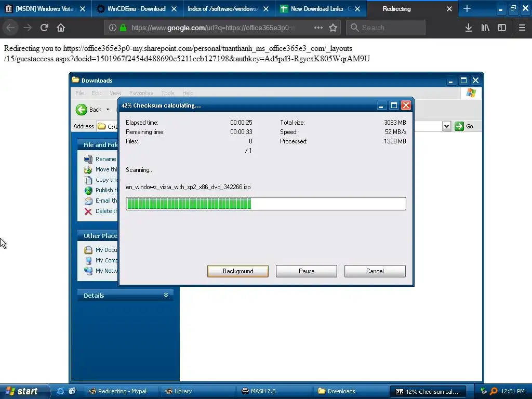Click Publish to the Web globe icon
The width and height of the screenshot is (532, 399).
tap(88, 190)
